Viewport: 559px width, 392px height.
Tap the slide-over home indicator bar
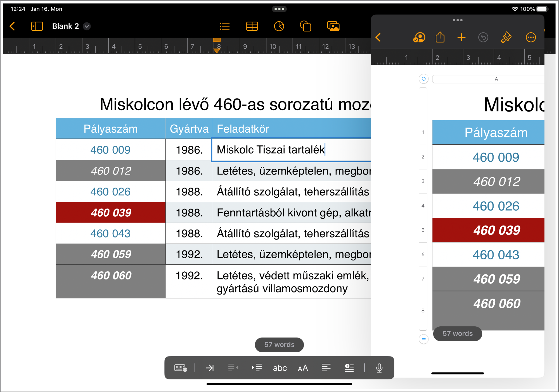tap(458, 373)
